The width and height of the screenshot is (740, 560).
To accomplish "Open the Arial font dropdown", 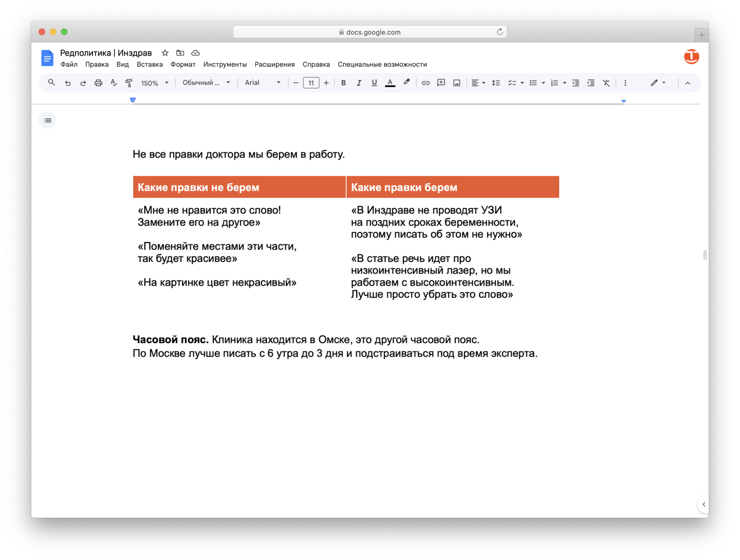I will 263,83.
